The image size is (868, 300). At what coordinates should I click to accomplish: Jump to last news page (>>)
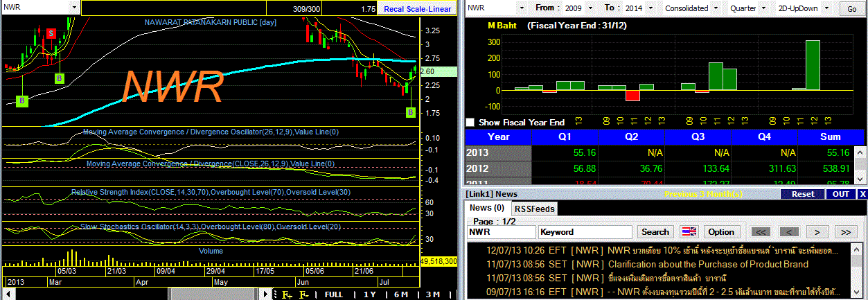tap(846, 231)
